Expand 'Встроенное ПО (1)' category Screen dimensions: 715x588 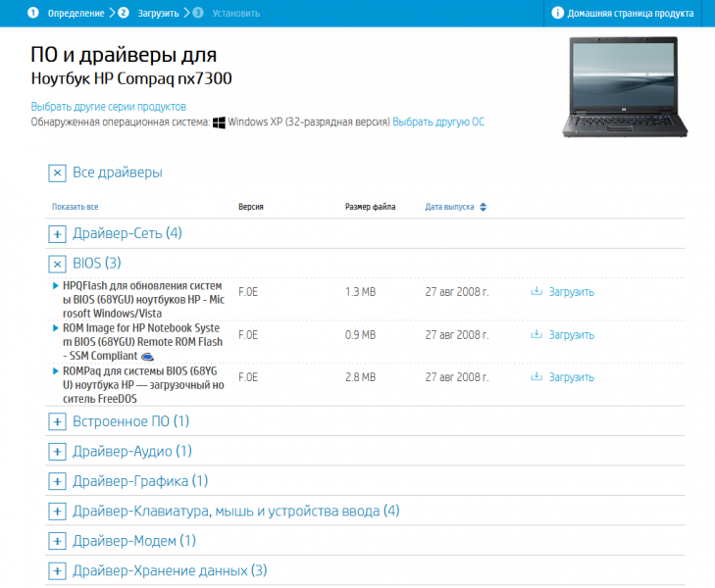click(57, 422)
